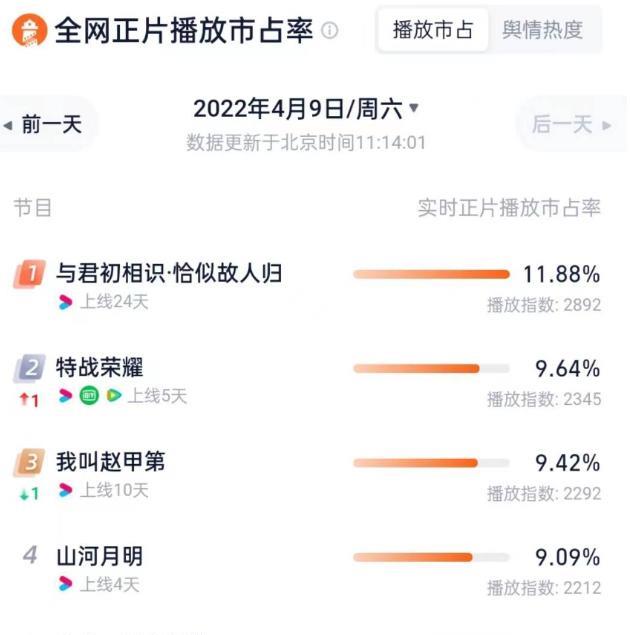Expand the date dropdown arrow next to 周六
The height and width of the screenshot is (635, 630).
click(414, 108)
